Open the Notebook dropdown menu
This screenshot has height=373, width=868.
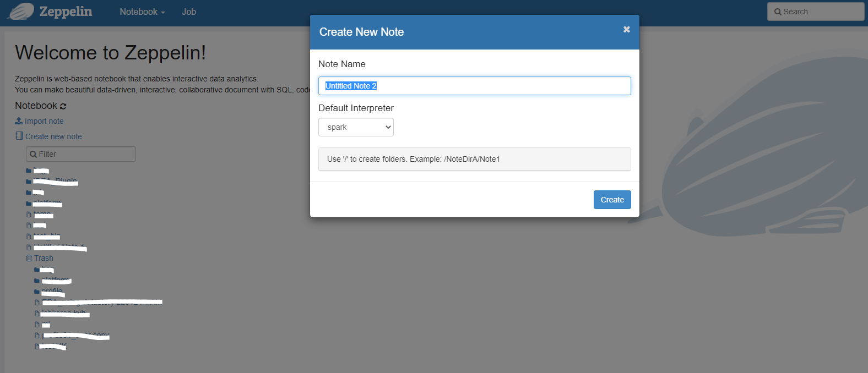pyautogui.click(x=142, y=12)
